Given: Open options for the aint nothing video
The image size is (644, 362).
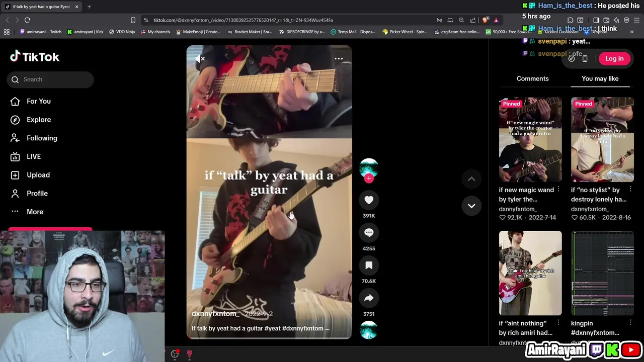Looking at the screenshot, I should tap(558, 323).
